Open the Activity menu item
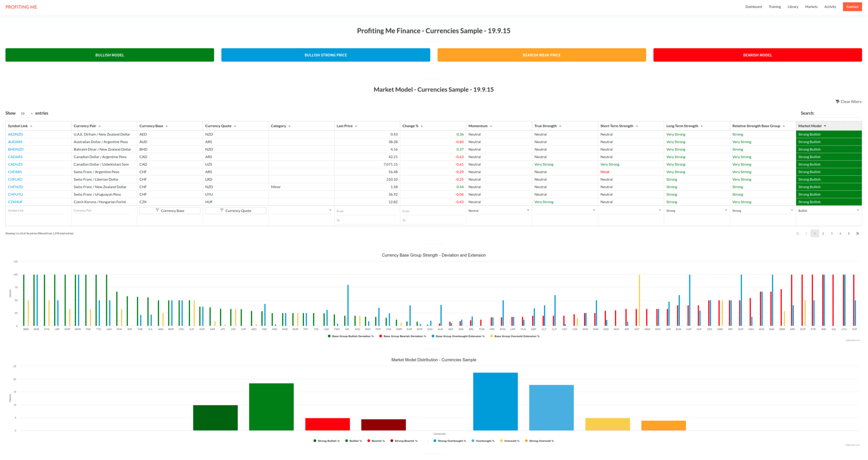The width and height of the screenshot is (868, 460). coord(830,7)
